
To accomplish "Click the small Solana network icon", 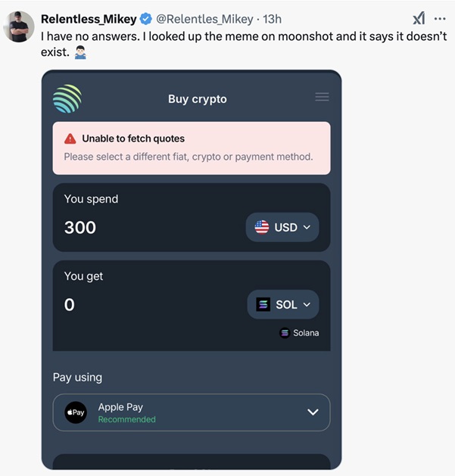I will tap(285, 333).
